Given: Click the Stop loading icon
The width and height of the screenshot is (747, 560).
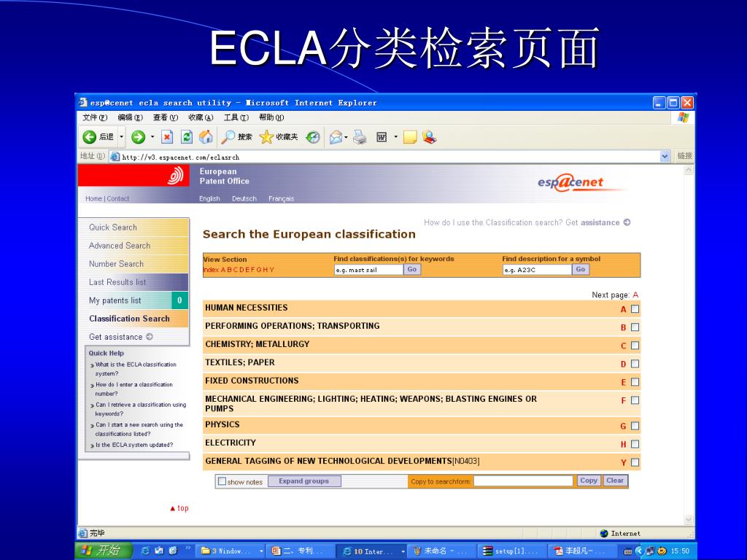Looking at the screenshot, I should (167, 137).
